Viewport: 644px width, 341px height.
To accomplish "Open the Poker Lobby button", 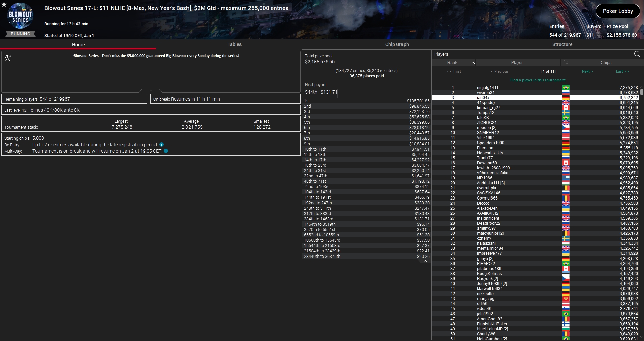I will tap(618, 11).
